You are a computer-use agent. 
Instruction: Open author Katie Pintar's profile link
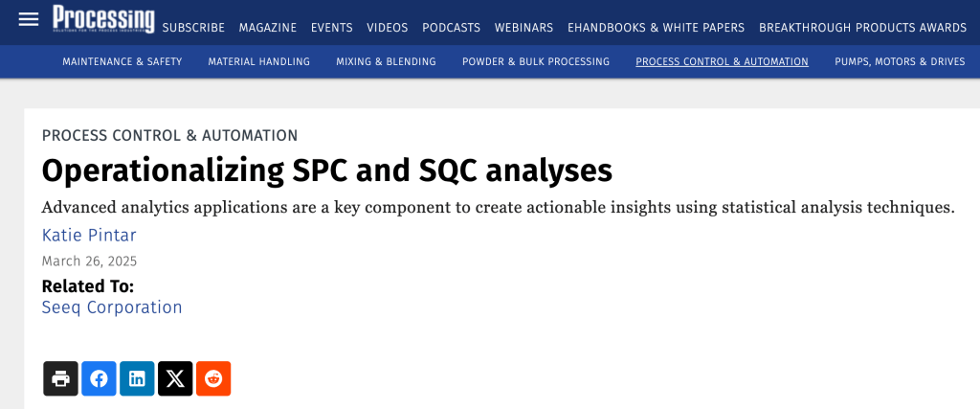coord(89,236)
